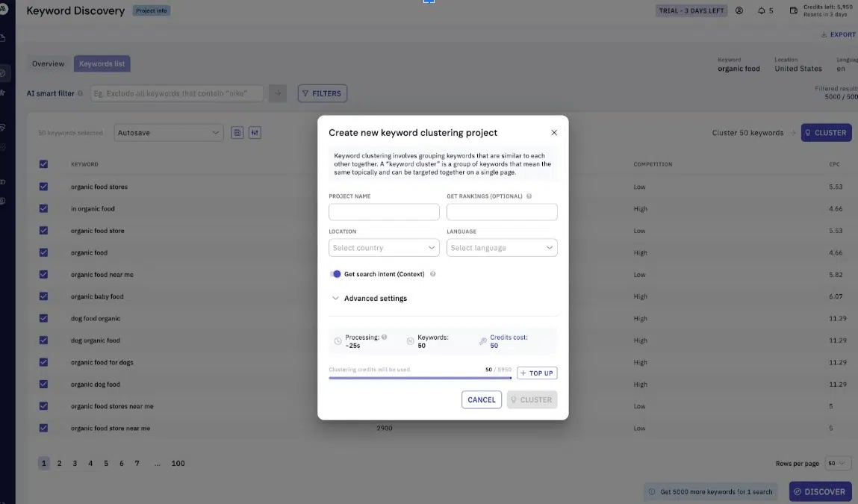858x504 pixels.
Task: Select the Keywords list tab
Action: pos(102,63)
